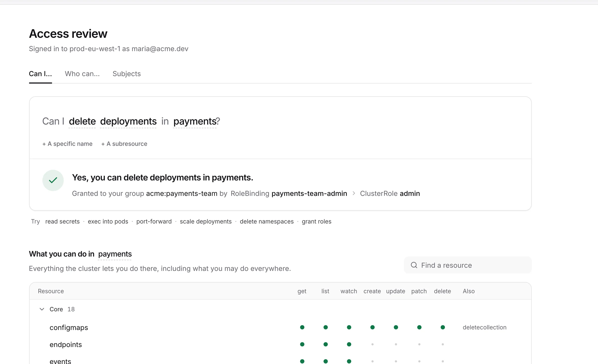598x364 pixels.
Task: Click the 'Resource' column header
Action: (x=51, y=291)
